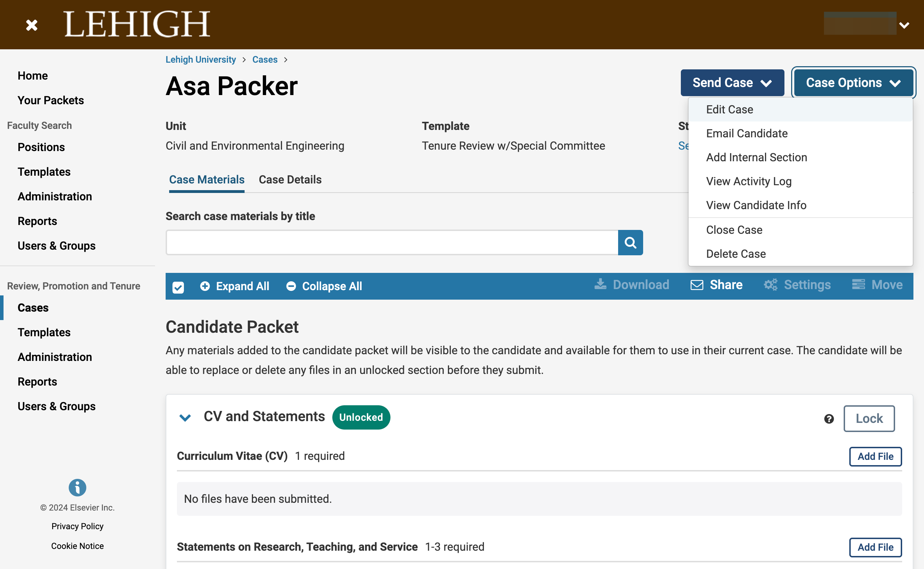Switch to the Case Details tab
Viewport: 924px width, 569px height.
(290, 180)
